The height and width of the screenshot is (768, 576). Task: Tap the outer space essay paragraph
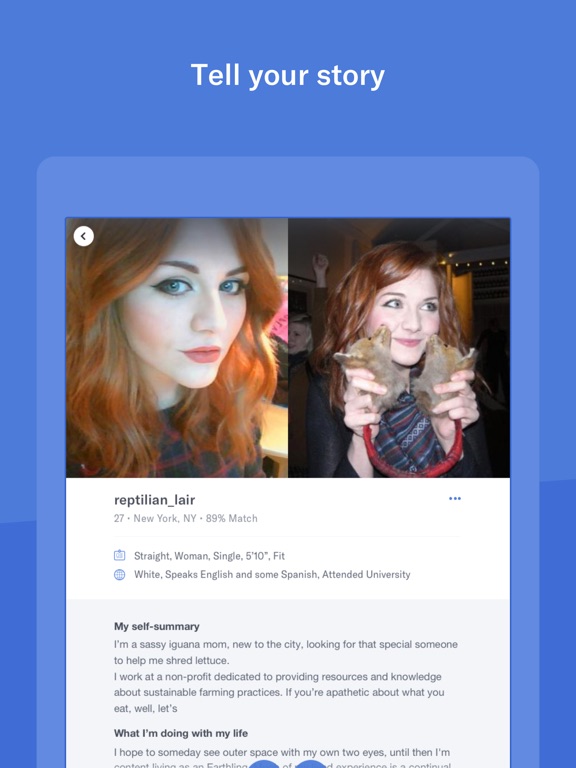coord(282,758)
